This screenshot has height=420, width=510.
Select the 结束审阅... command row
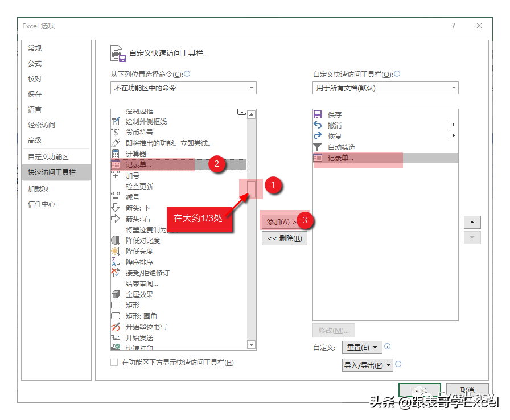[179, 283]
